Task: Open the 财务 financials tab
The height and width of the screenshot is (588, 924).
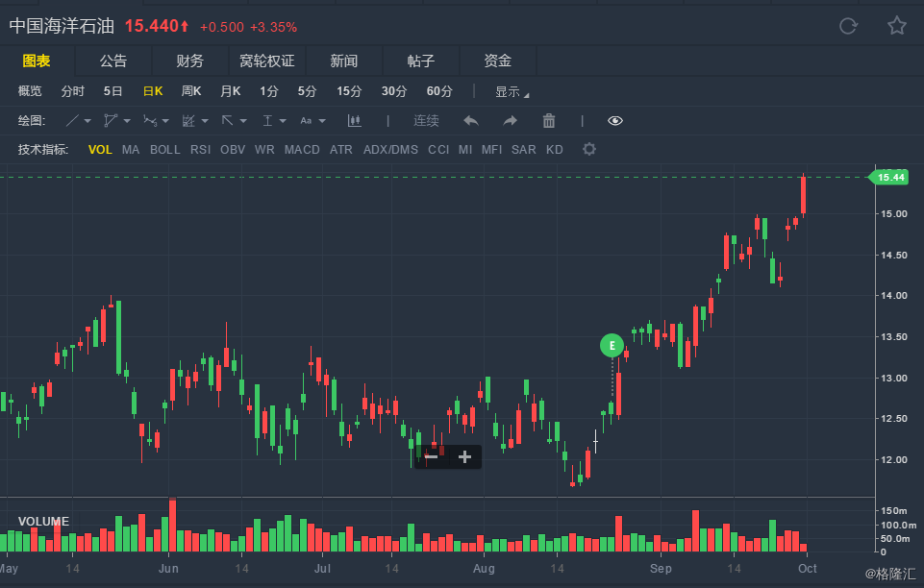Action: tap(189, 61)
